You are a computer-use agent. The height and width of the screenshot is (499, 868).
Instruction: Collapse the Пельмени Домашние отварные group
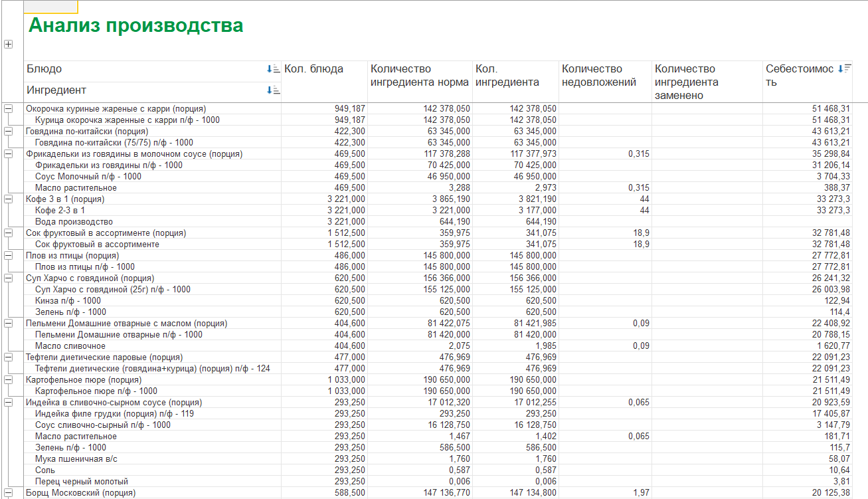[x=9, y=324]
